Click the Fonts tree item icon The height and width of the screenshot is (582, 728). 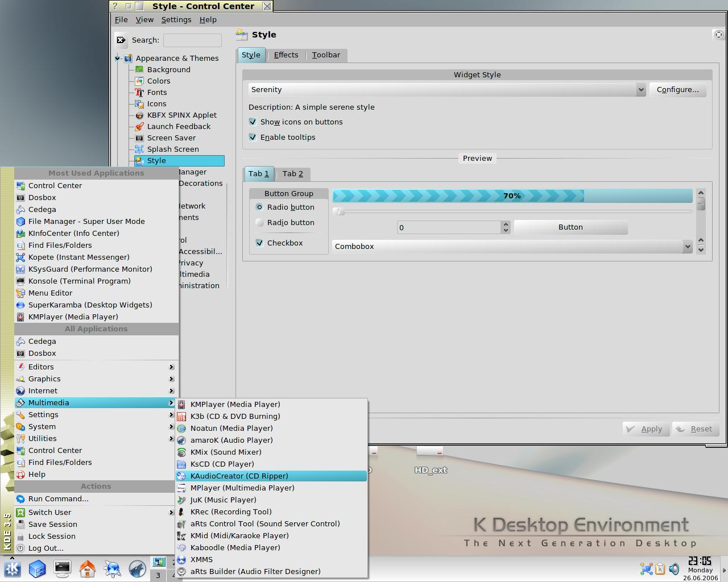point(139,92)
